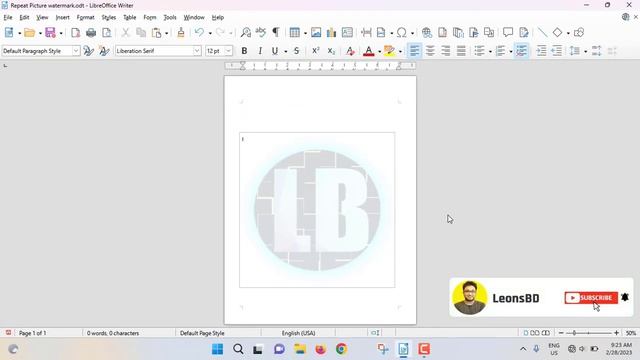640x360 pixels.
Task: Click the red Subscribe button
Action: pos(591,298)
